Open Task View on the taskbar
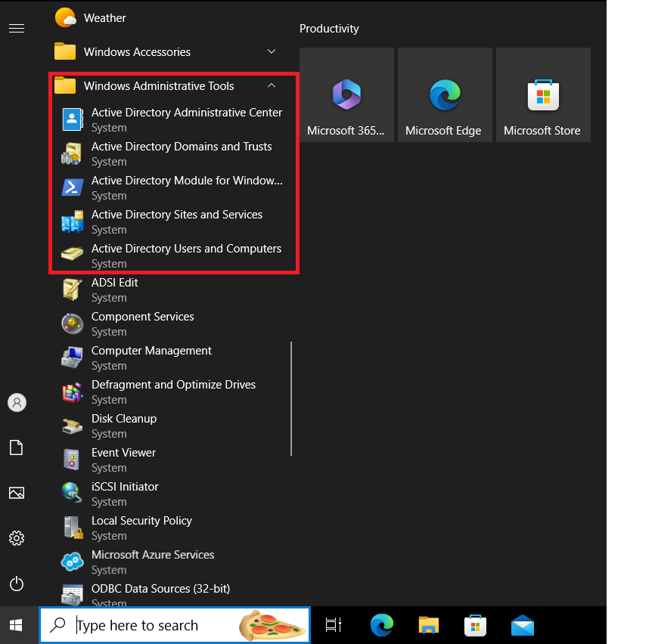The width and height of the screenshot is (655, 644). pos(334,625)
